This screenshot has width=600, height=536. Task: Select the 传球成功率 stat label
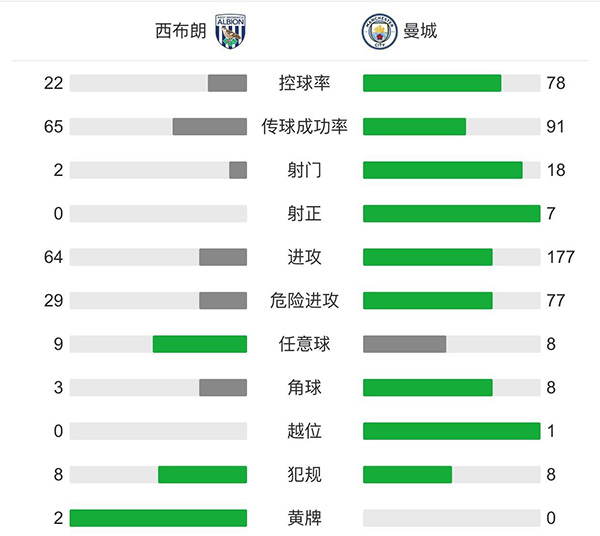[304, 127]
